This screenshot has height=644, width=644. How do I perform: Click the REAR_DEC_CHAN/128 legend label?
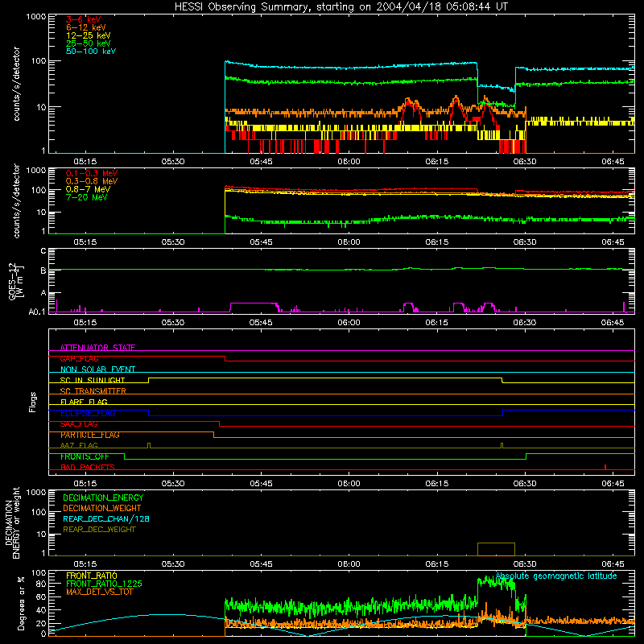click(106, 518)
